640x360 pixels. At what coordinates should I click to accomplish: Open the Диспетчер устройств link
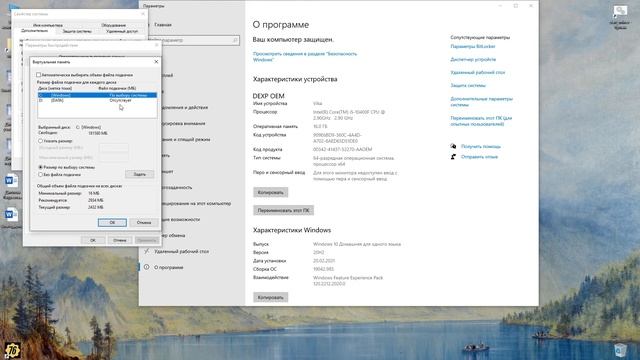(473, 59)
